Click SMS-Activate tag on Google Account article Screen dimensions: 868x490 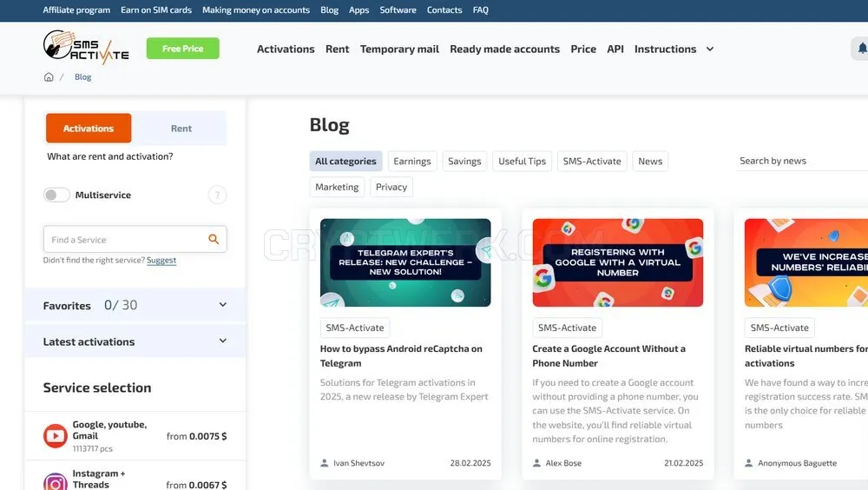click(567, 328)
